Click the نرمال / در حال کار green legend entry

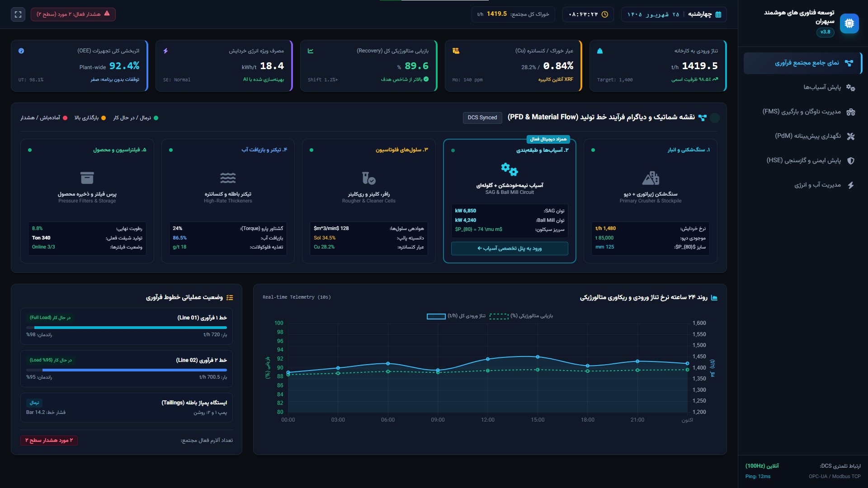click(136, 118)
